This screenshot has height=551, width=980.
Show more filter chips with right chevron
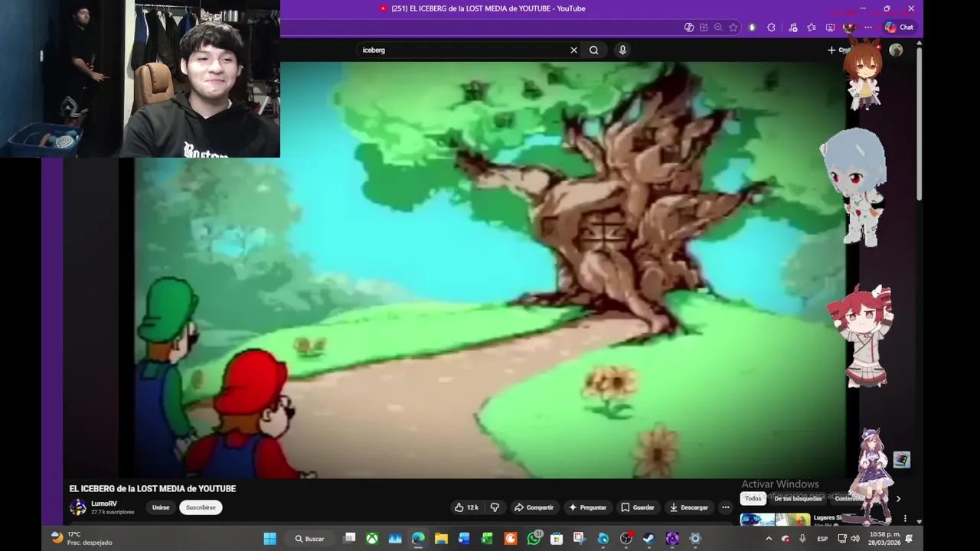(x=898, y=499)
